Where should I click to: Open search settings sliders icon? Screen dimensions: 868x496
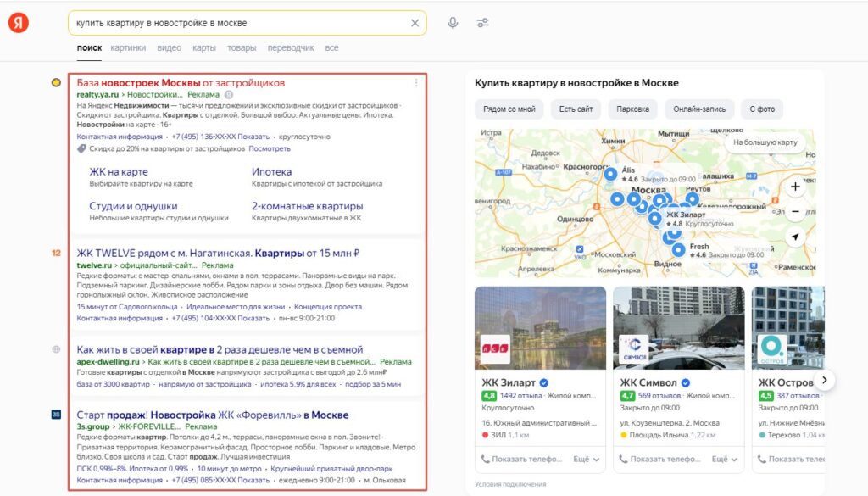(482, 23)
